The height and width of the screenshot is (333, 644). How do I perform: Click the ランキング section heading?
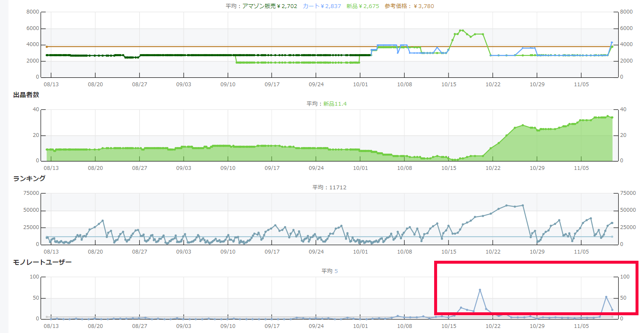tap(29, 179)
